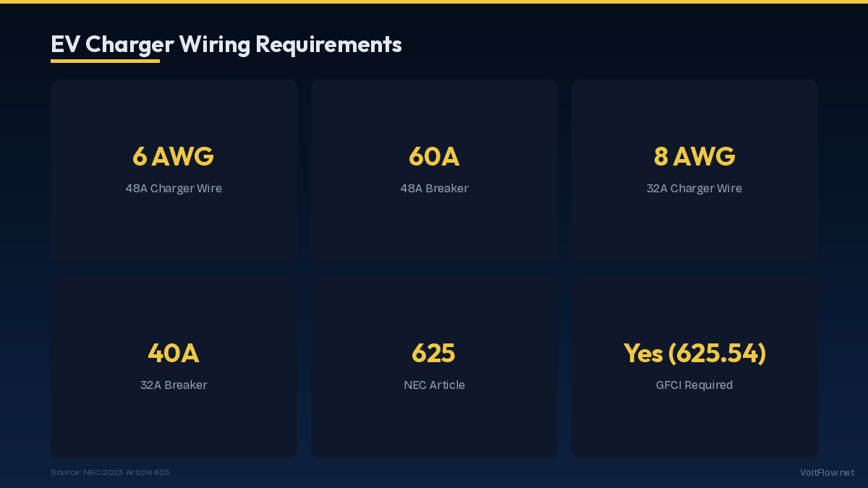The image size is (868, 488).
Task: Select the 60A value
Action: (434, 156)
